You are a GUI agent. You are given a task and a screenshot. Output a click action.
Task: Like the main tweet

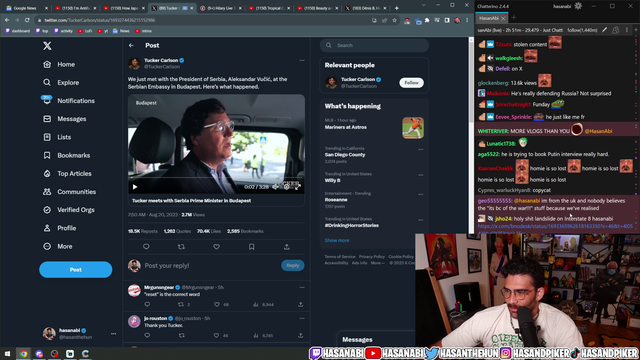pos(216,247)
